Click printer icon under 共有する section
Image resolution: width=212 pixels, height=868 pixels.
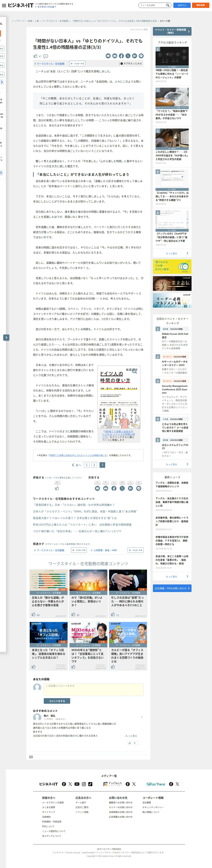coord(106,488)
